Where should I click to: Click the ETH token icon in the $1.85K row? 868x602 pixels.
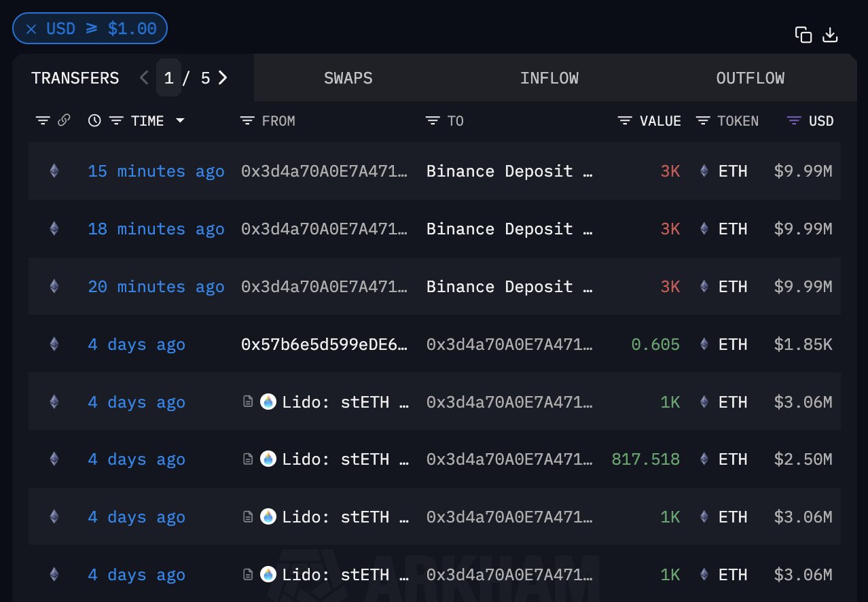click(x=704, y=344)
